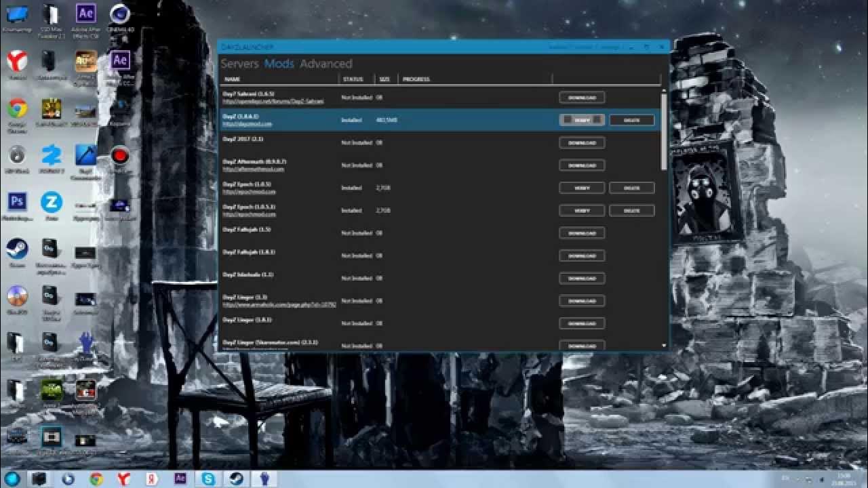
Task: Open Steam from the taskbar
Action: (236, 479)
